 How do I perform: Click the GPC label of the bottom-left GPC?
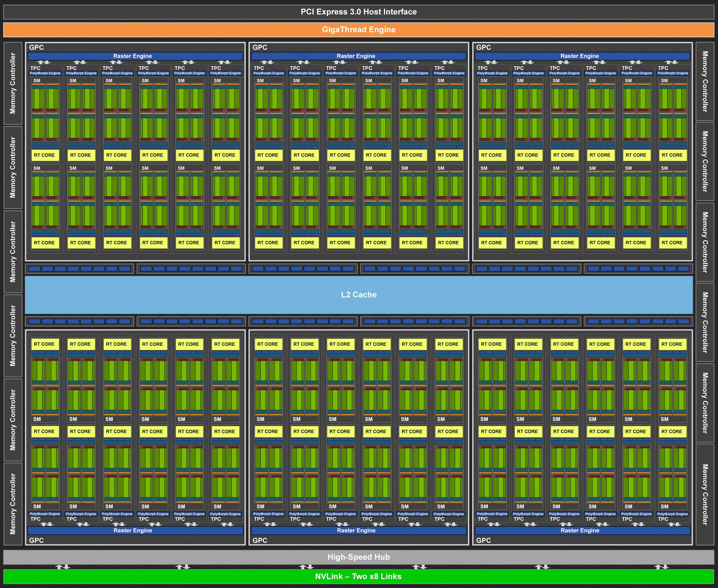(x=36, y=540)
